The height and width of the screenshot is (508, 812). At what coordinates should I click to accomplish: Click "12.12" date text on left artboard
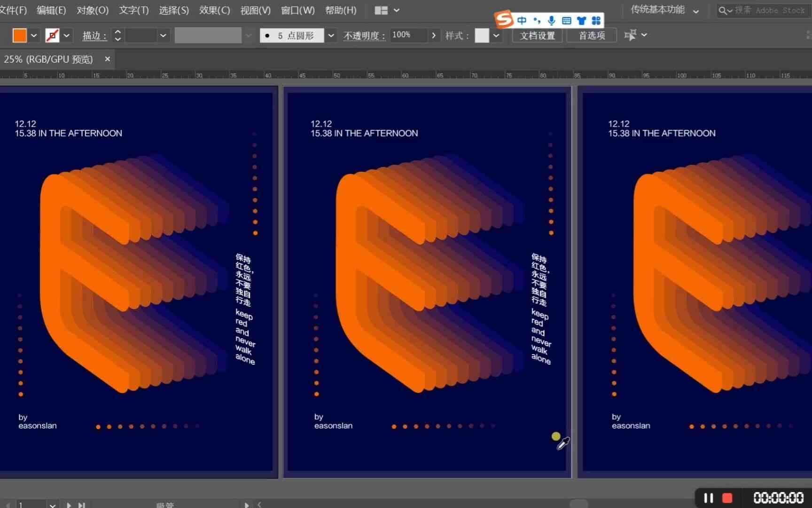click(25, 124)
